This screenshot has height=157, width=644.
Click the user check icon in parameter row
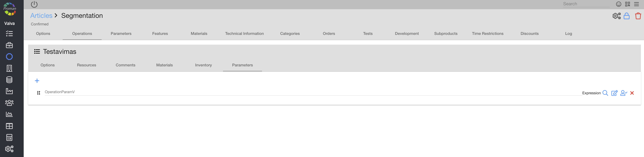[x=624, y=93]
